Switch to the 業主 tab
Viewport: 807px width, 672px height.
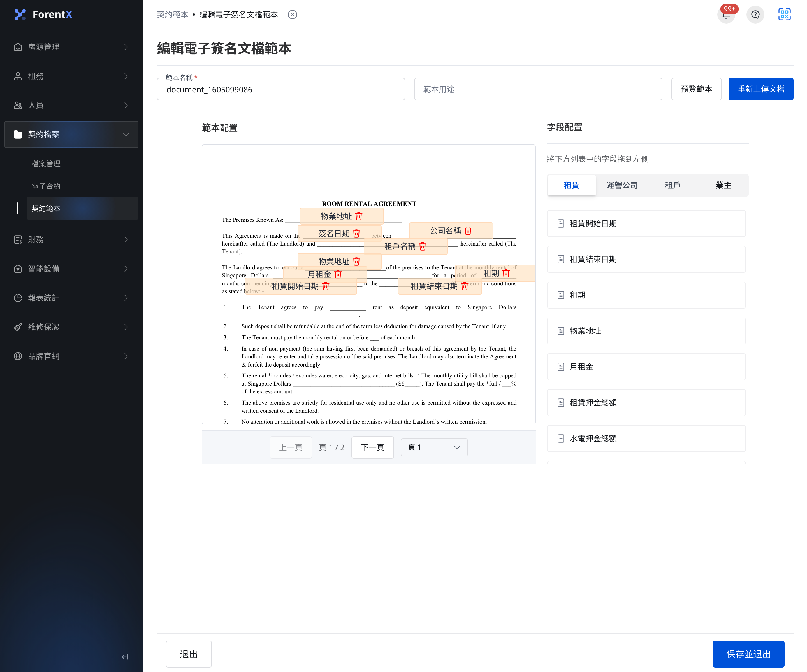(723, 185)
